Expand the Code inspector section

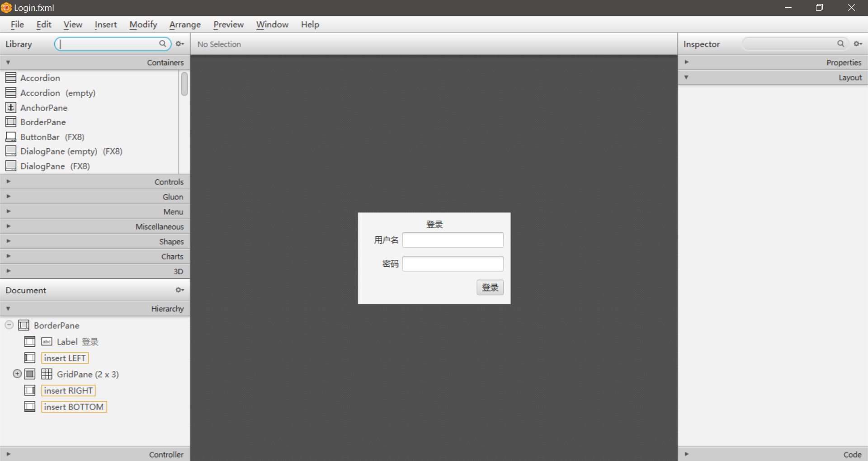click(686, 454)
